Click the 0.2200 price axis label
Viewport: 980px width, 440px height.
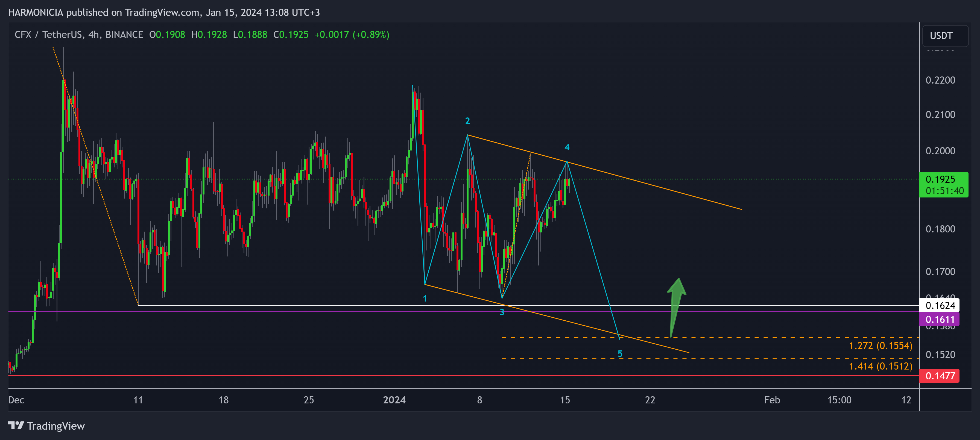[x=940, y=80]
